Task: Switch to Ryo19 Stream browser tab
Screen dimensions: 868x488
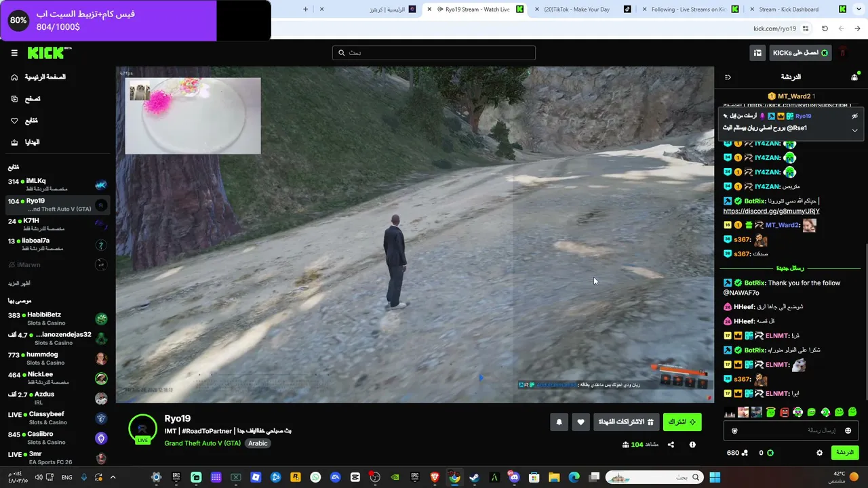Action: pos(475,9)
